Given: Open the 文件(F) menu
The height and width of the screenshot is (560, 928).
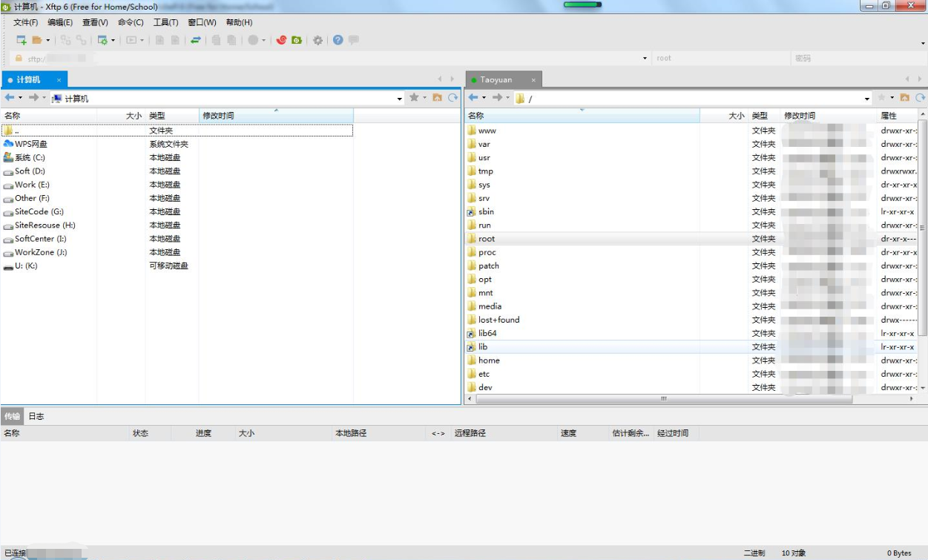Looking at the screenshot, I should point(25,22).
